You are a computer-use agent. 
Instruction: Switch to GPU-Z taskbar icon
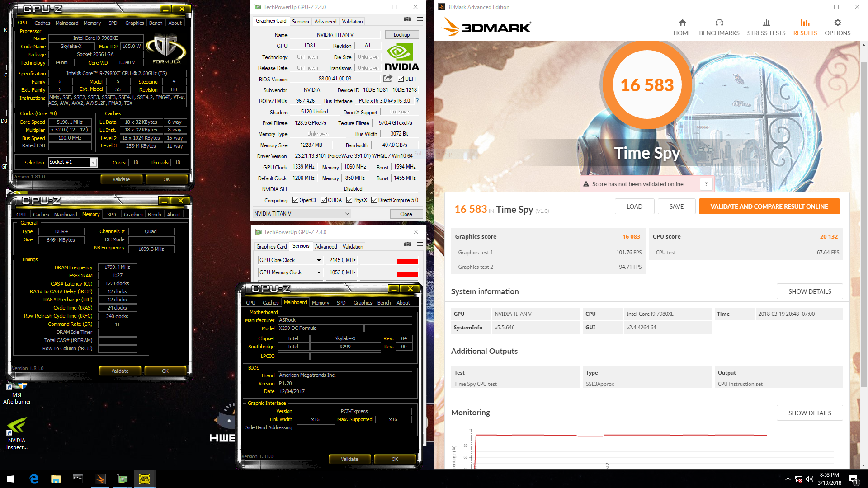click(123, 479)
